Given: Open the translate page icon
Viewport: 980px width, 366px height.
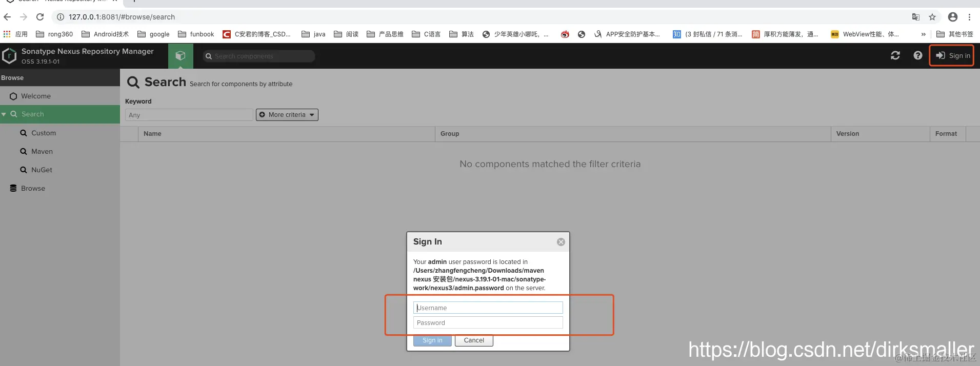Looking at the screenshot, I should pos(916,17).
